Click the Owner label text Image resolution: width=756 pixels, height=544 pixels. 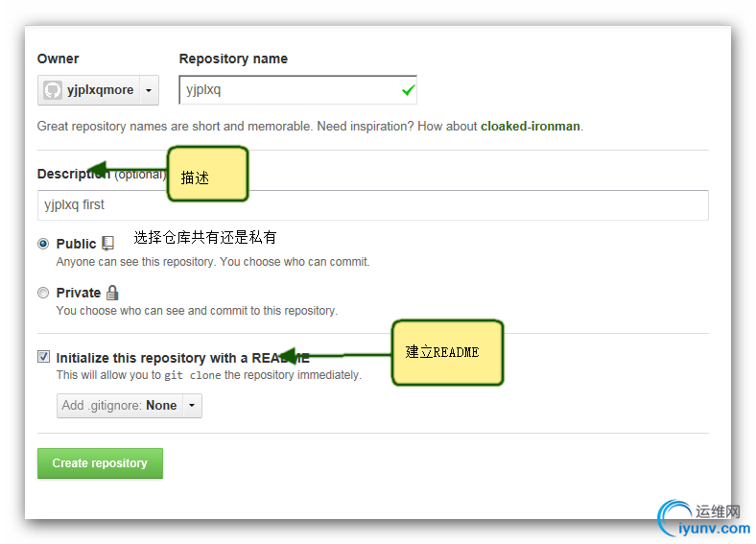(x=58, y=59)
